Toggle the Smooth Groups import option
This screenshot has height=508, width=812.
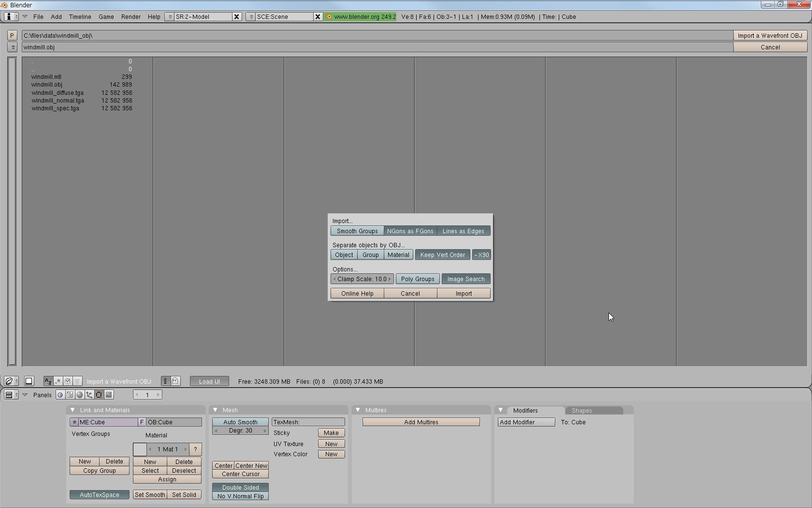[357, 231]
